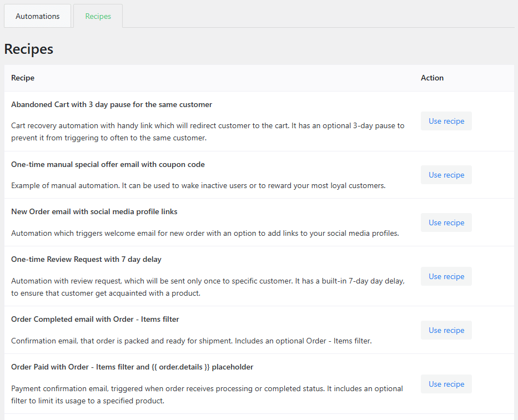Use the Order Completed email recipe
The height and width of the screenshot is (420, 518).
click(x=446, y=330)
